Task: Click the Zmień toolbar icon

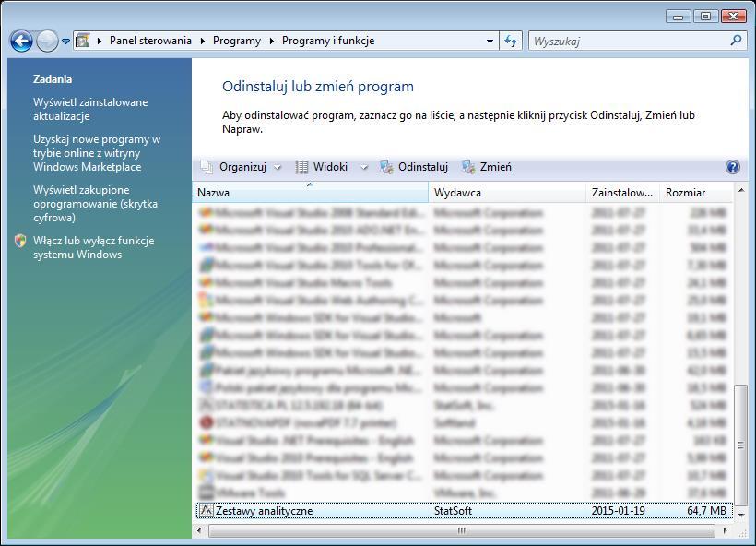Action: click(x=468, y=167)
